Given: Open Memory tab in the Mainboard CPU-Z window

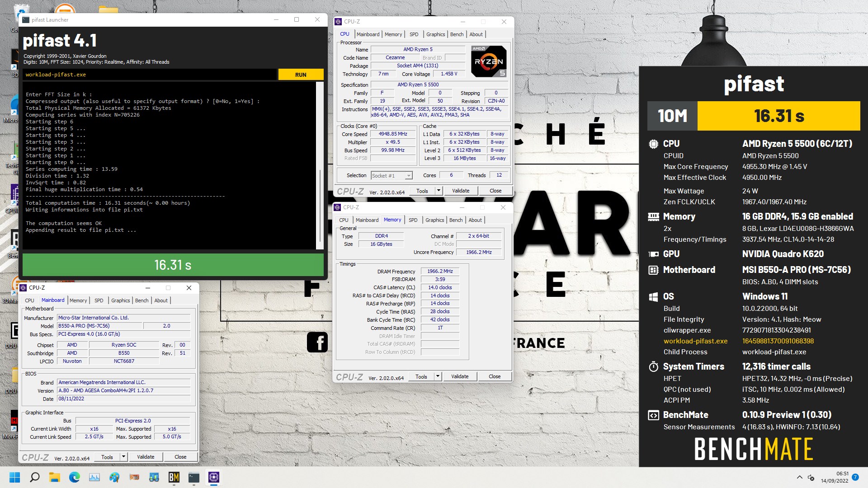Looking at the screenshot, I should [78, 300].
